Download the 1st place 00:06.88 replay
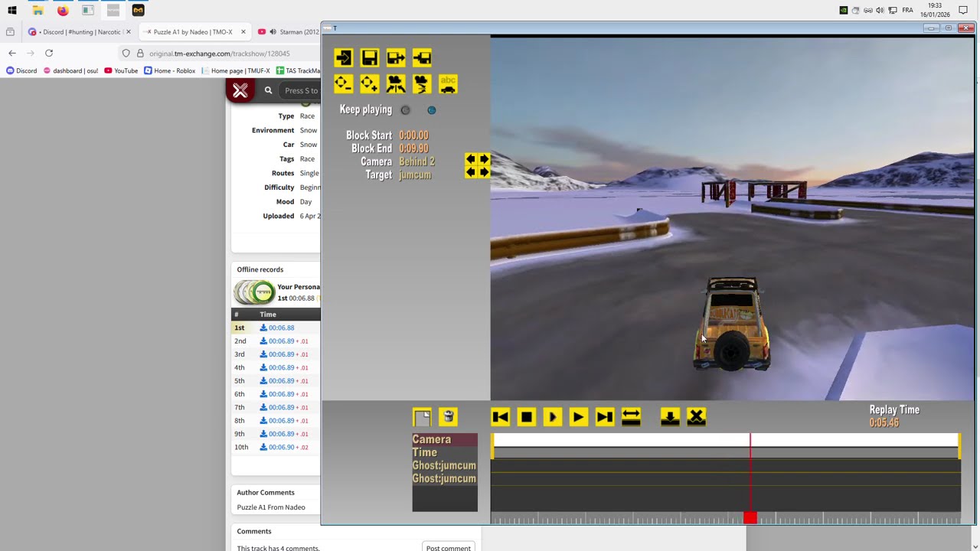Screen dimensions: 980x551 point(276,328)
